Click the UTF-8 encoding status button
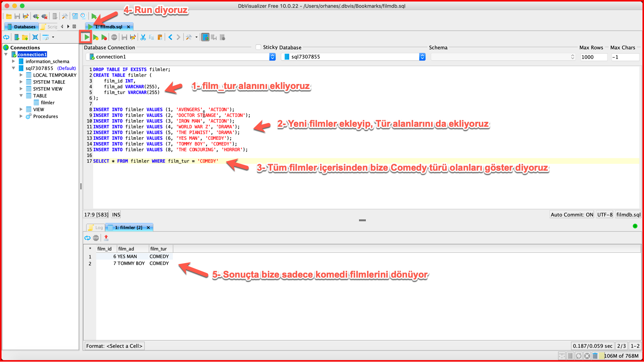This screenshot has height=362, width=644. (605, 215)
